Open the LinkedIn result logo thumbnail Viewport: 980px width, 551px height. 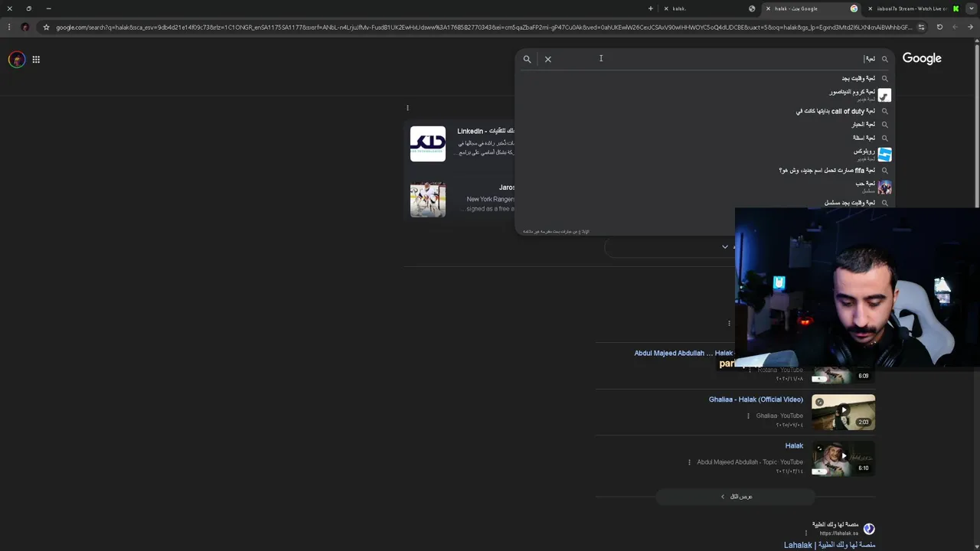(427, 144)
